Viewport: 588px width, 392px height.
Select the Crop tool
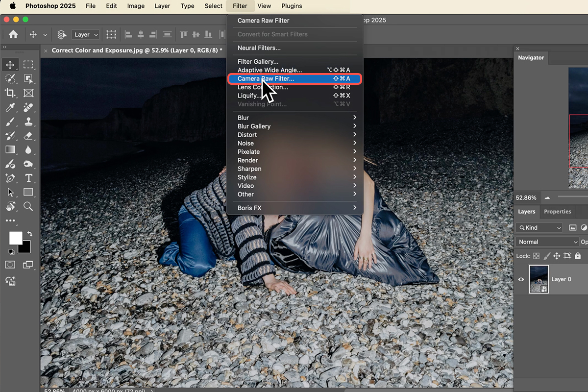(10, 93)
